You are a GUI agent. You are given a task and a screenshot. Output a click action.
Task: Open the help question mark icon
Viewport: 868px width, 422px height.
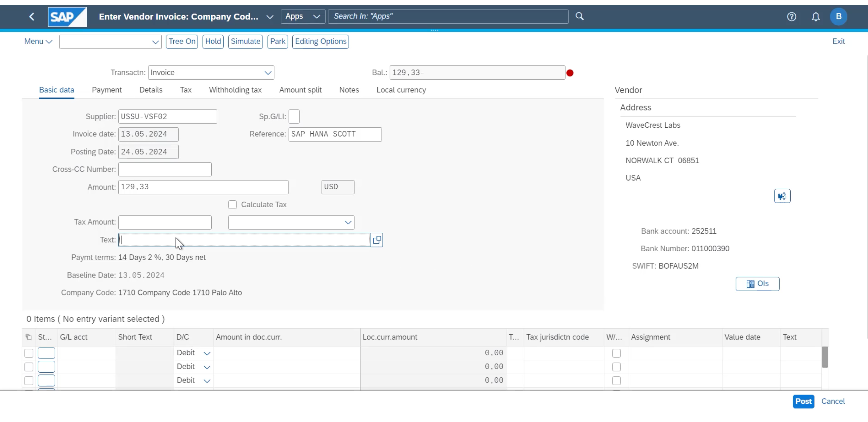[791, 16]
